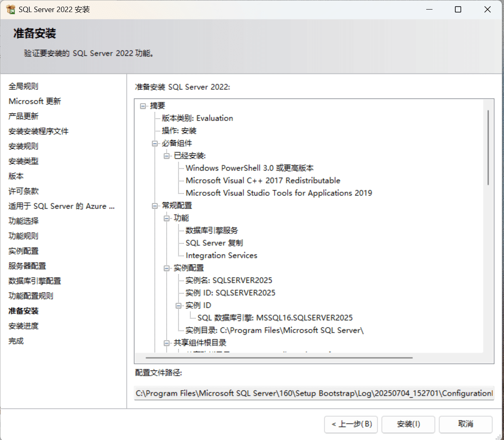
Task: Select the 操作: 安装 row
Action: pyautogui.click(x=179, y=131)
